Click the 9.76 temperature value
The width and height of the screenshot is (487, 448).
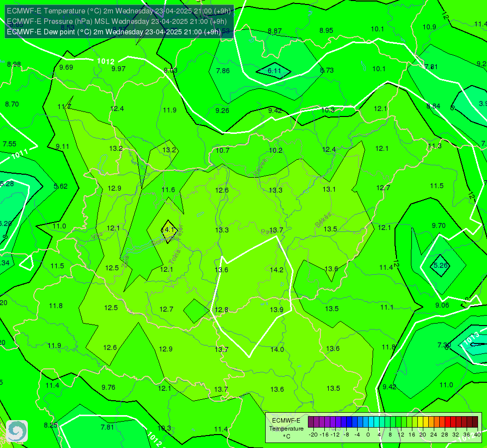pyautogui.click(x=108, y=387)
